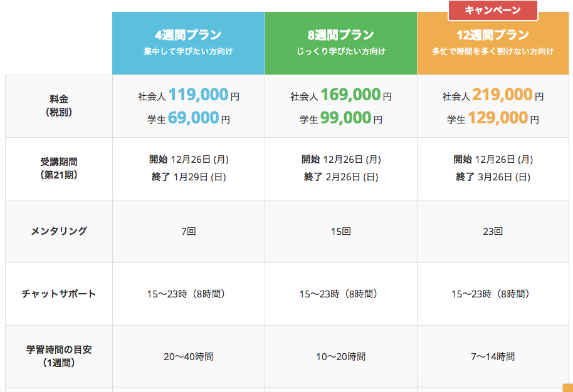Click the 23回 mentoring cell

pyautogui.click(x=493, y=232)
